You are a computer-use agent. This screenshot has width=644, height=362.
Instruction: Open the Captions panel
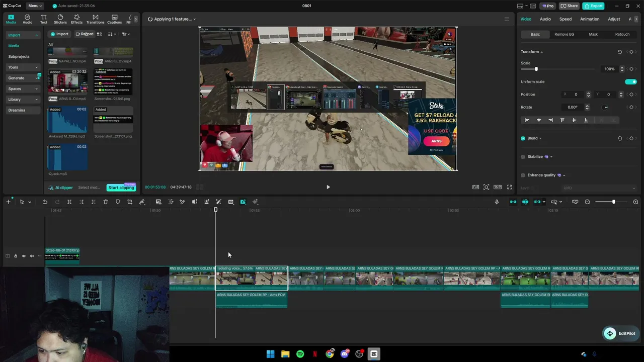114,19
